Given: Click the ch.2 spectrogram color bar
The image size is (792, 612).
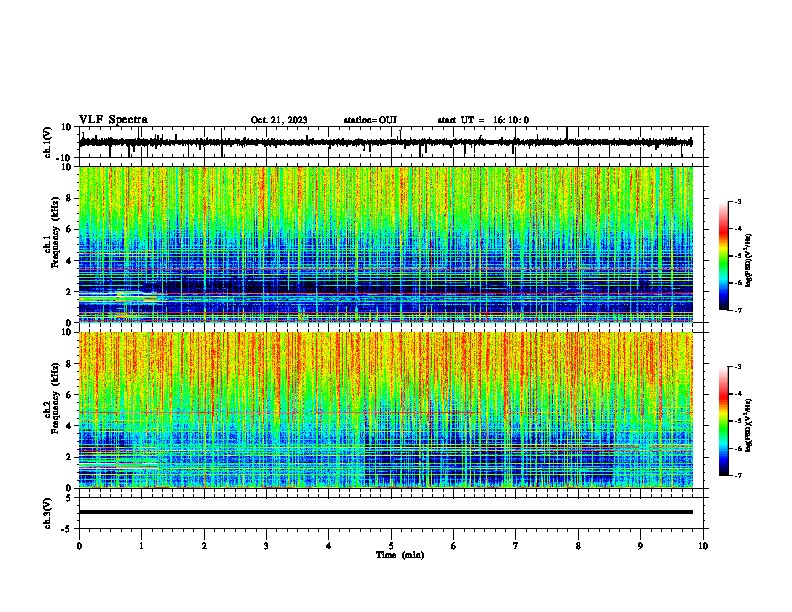Looking at the screenshot, I should coord(724,421).
